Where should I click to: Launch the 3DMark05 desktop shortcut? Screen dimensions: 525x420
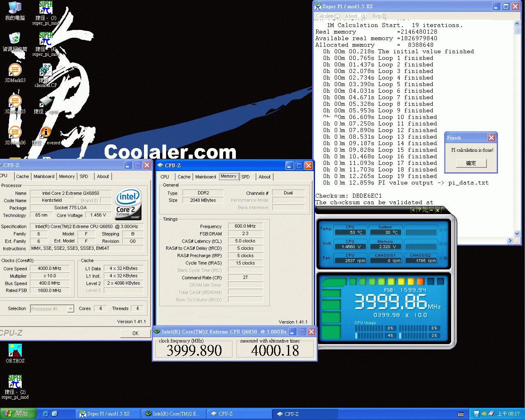coord(15,104)
